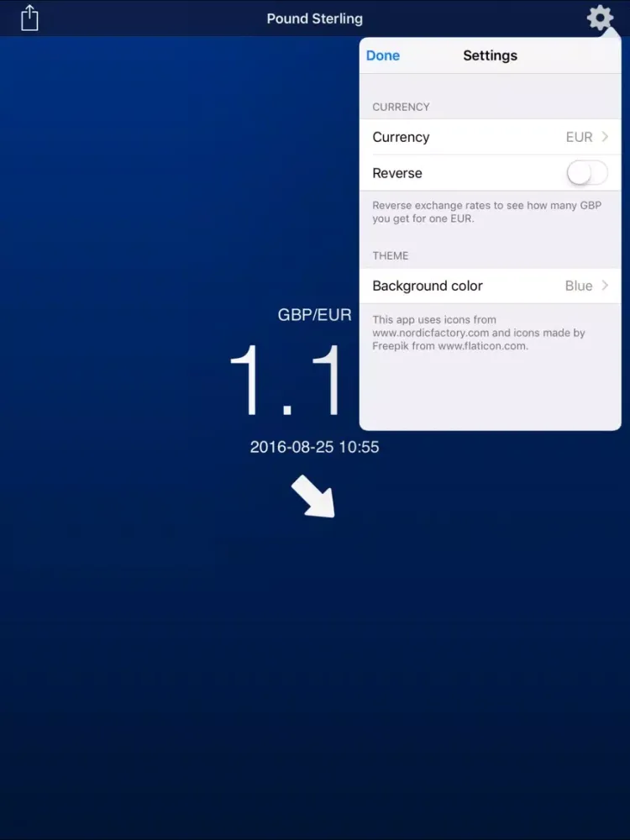Viewport: 630px width, 840px height.
Task: Tap the EUR currency value
Action: [579, 137]
